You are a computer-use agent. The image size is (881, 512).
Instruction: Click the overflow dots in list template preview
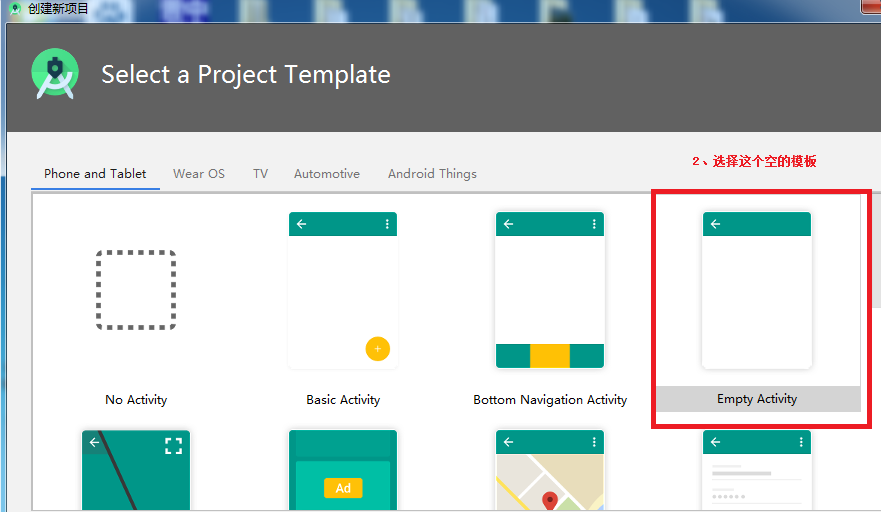[x=801, y=442]
